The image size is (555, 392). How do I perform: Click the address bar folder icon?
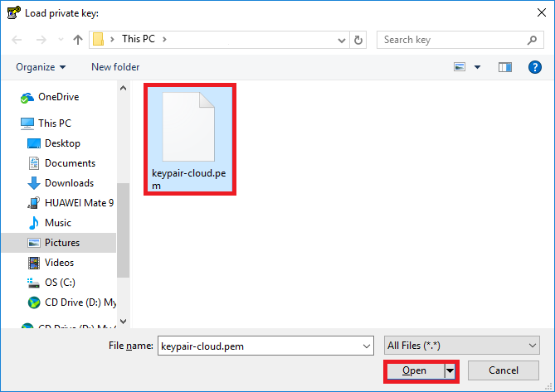click(98, 39)
